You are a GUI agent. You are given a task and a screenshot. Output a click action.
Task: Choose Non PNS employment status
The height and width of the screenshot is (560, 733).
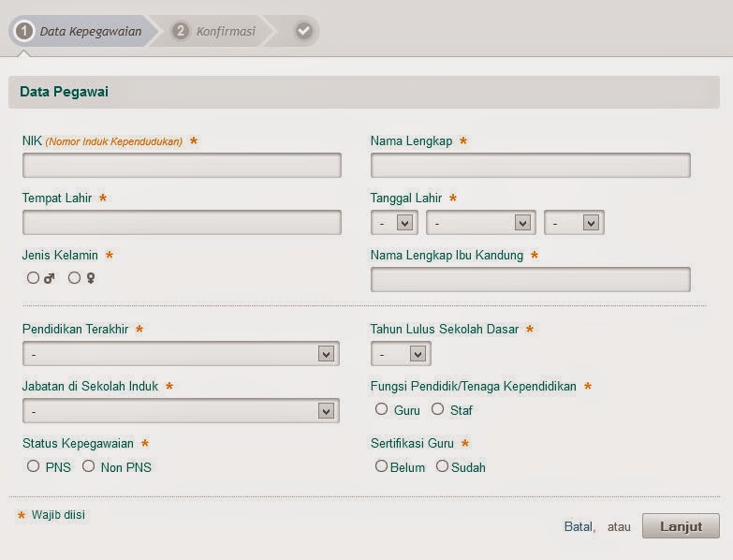89,466
